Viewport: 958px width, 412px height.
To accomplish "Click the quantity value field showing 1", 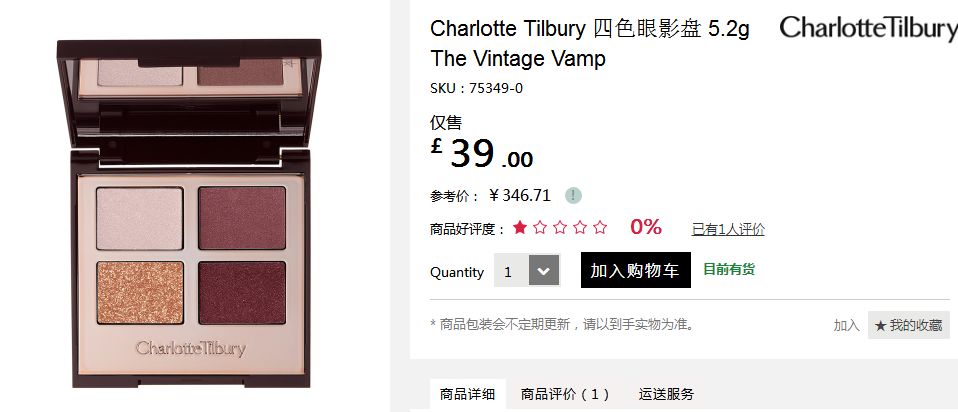I will pyautogui.click(x=511, y=271).
